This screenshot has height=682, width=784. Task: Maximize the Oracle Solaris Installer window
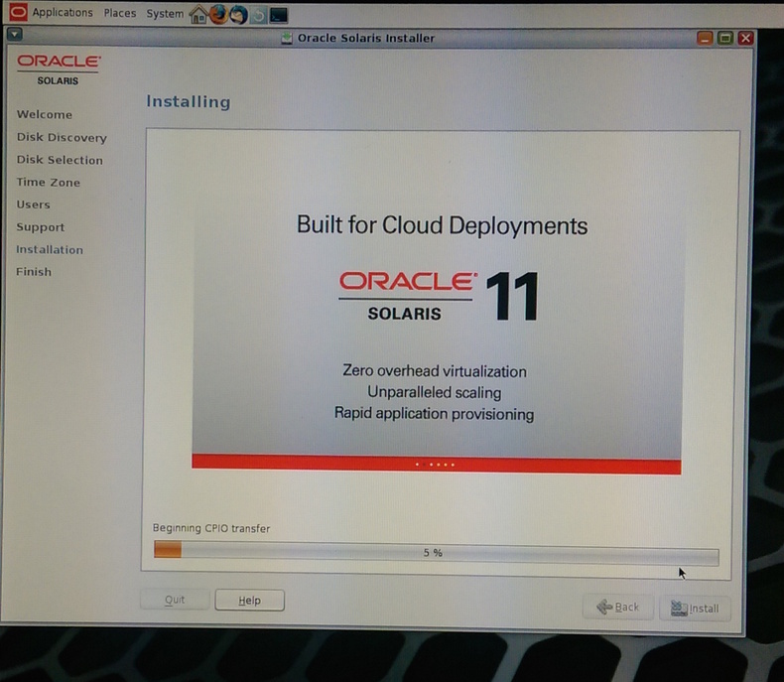725,38
